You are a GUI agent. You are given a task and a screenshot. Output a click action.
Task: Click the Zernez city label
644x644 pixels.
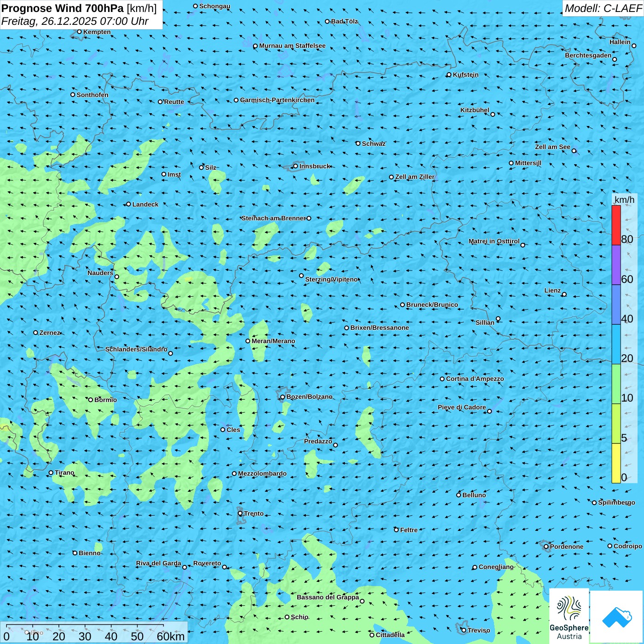click(x=50, y=333)
